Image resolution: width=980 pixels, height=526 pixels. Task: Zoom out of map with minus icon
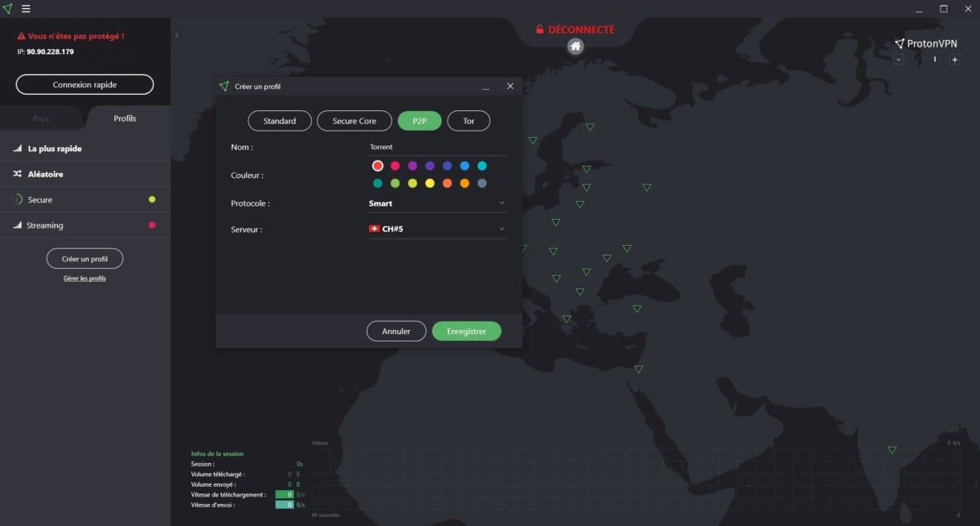898,60
